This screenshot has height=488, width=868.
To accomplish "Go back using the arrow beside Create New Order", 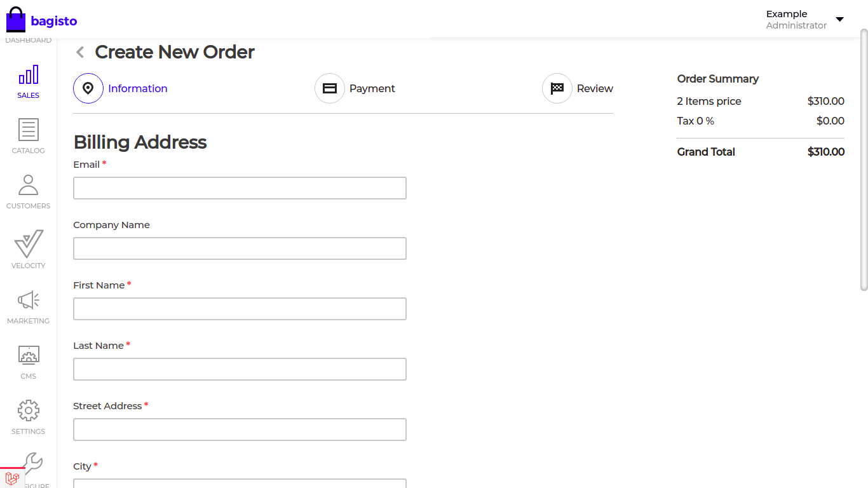I will coord(80,52).
